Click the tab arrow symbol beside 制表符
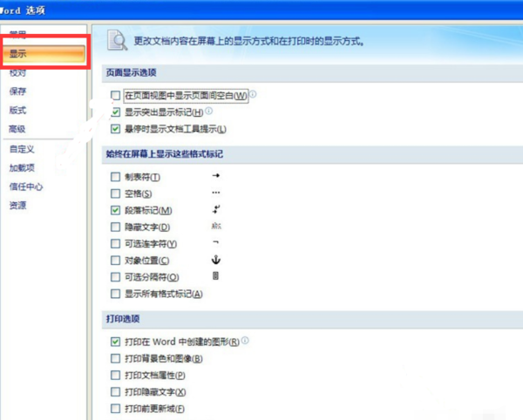523x420 pixels. coord(216,175)
